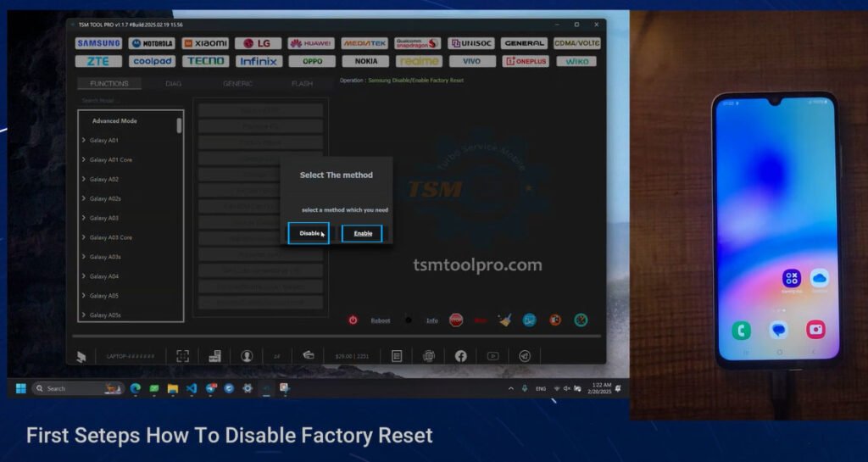Select the MediaTek chipset logo
The width and height of the screenshot is (868, 462).
tap(364, 43)
